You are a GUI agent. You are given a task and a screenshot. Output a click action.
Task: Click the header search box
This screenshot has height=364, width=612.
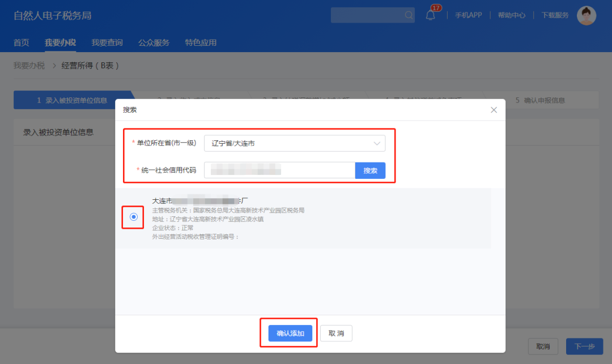point(367,15)
